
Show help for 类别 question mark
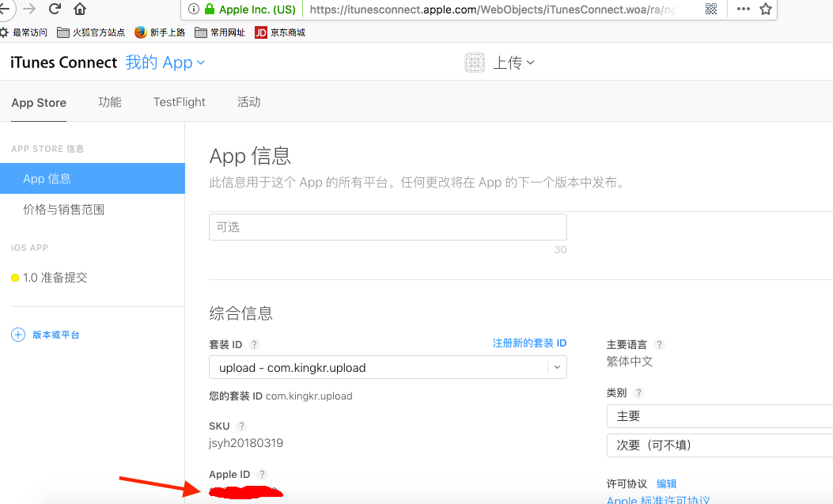[638, 392]
